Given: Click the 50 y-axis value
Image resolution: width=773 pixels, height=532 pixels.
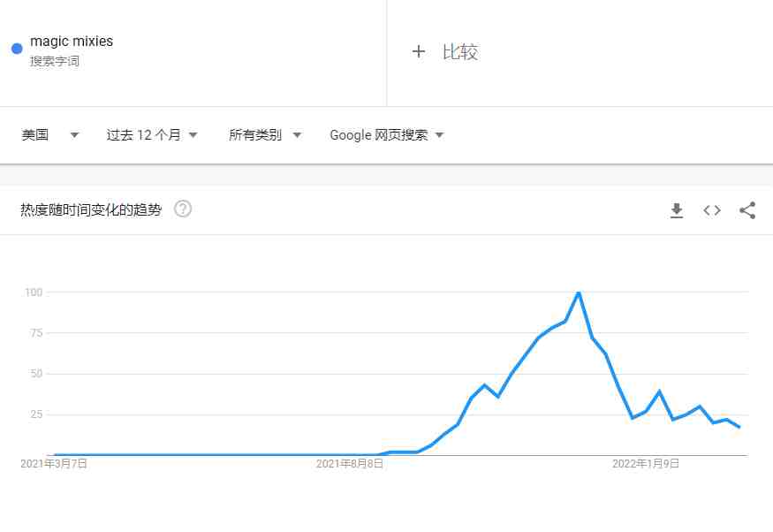Looking at the screenshot, I should tap(36, 373).
